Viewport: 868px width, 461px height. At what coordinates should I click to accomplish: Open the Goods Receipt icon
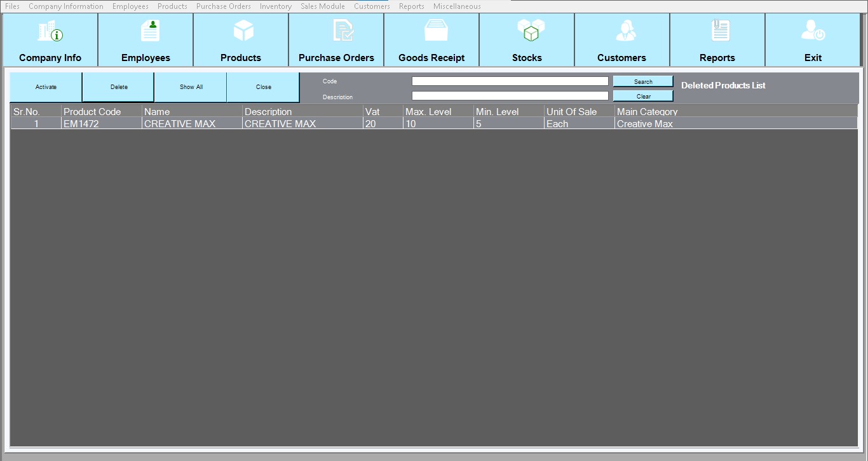coord(437,31)
